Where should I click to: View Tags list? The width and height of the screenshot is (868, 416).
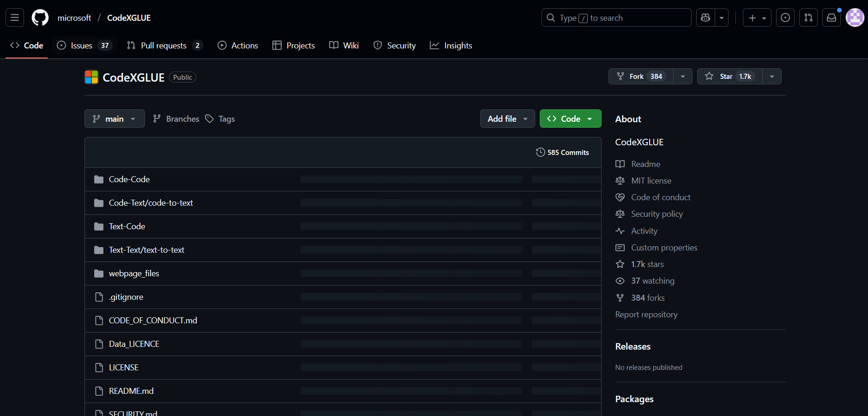click(220, 119)
